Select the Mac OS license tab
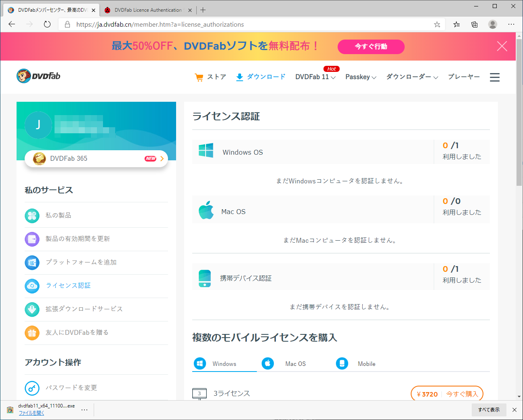This screenshot has height=420, width=523. point(284,364)
